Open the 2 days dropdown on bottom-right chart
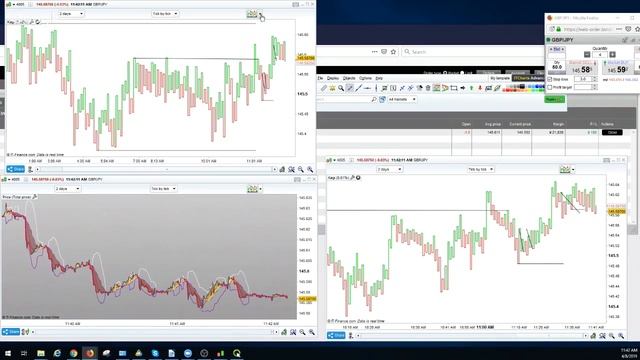This screenshot has height=360, width=640. point(389,169)
